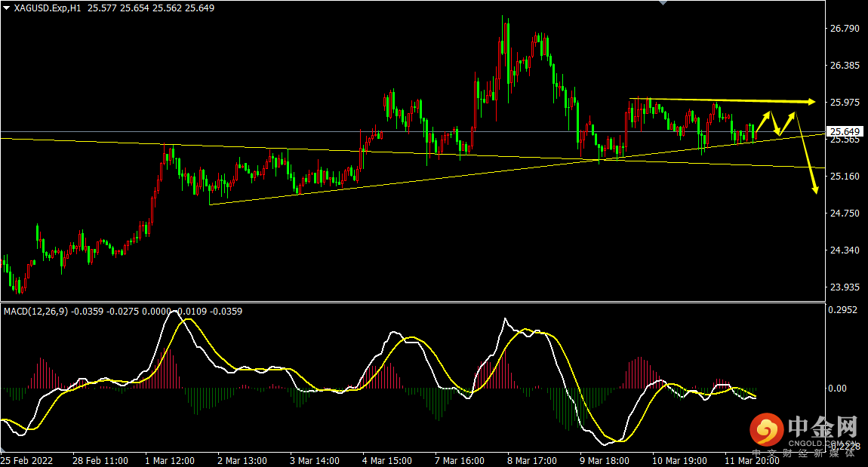Click the 7 Mar 16:00 time label
The width and height of the screenshot is (868, 467).
460,460
